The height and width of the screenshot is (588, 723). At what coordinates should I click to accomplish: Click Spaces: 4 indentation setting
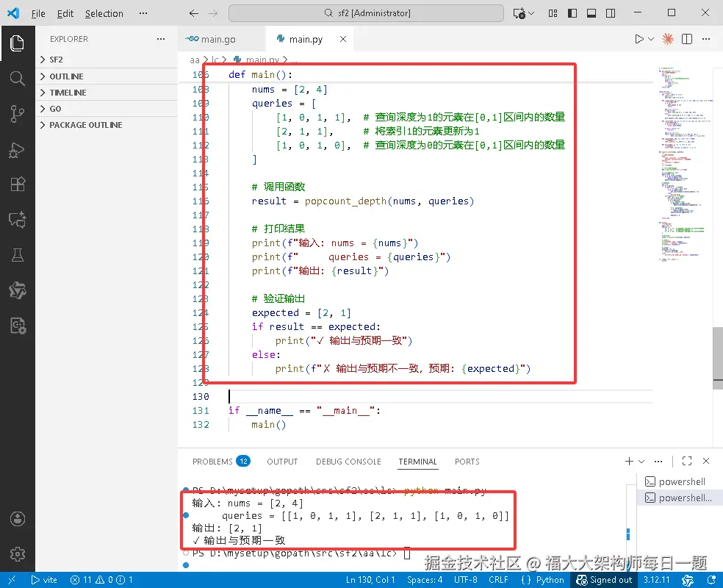click(x=425, y=580)
